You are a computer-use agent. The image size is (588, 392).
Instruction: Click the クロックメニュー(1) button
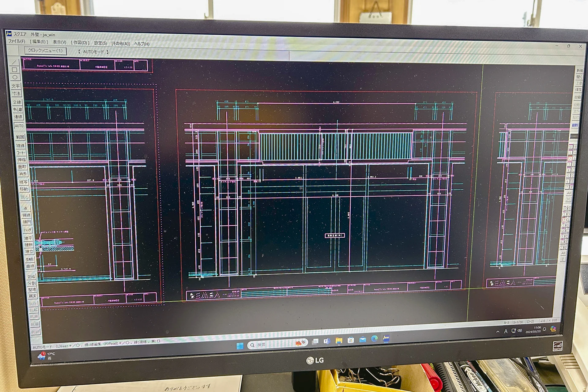click(45, 51)
